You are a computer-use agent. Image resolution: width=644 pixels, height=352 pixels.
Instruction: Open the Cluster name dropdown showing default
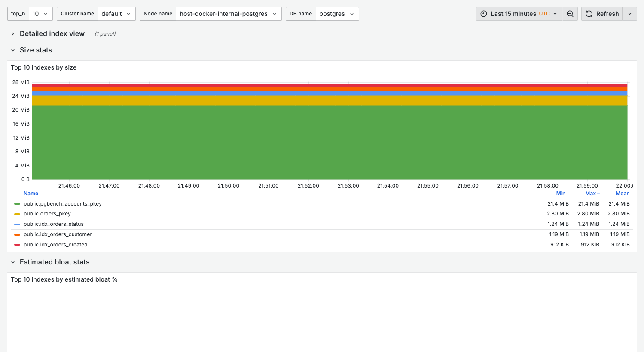click(x=116, y=13)
